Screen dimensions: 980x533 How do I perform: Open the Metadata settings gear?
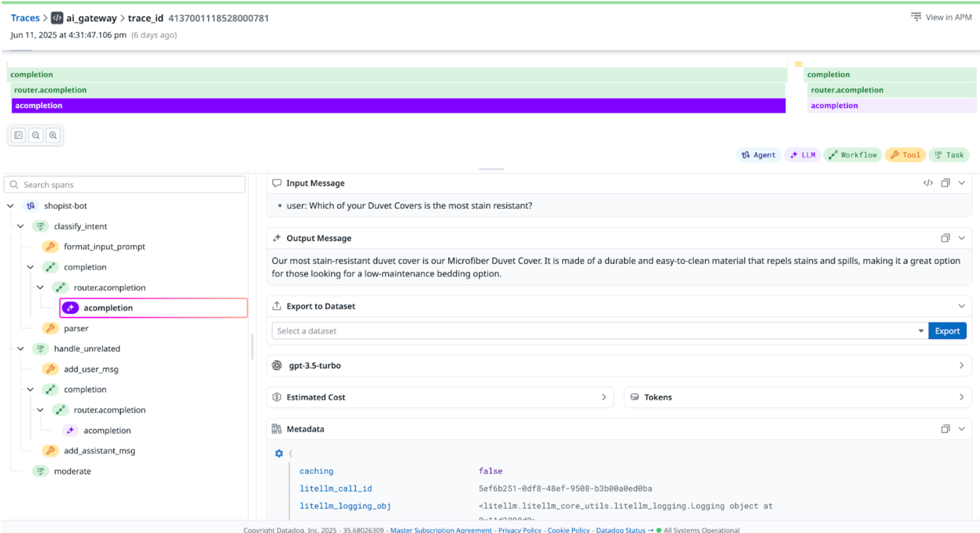click(x=279, y=453)
